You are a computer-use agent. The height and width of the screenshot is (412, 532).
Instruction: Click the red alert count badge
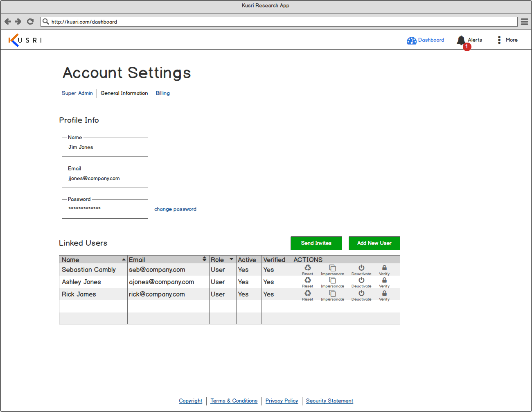click(x=467, y=47)
